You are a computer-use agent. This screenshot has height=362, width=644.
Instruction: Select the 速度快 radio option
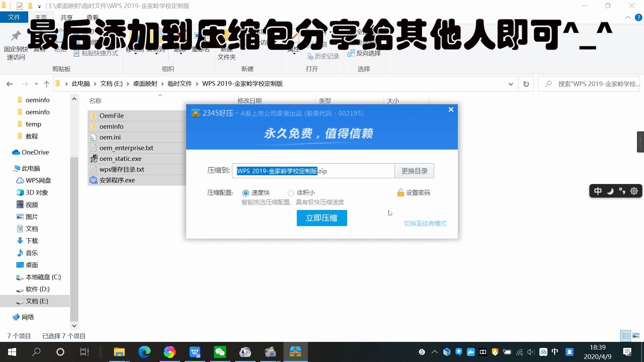point(246,193)
